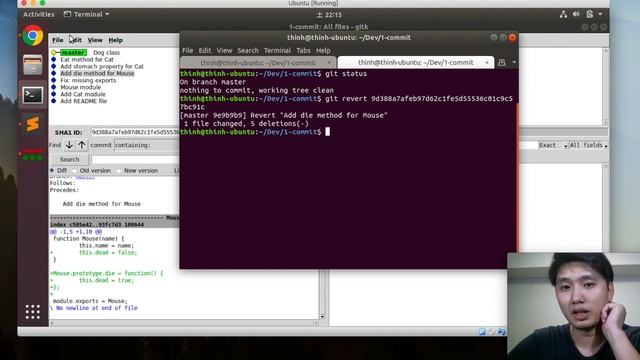Click Activities in the top bar

(x=38, y=14)
